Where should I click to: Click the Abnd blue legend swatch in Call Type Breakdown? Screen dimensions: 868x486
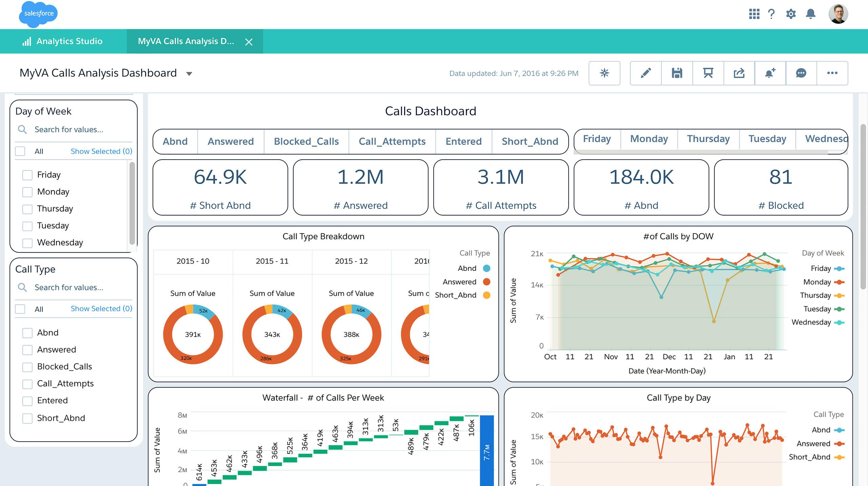click(x=487, y=268)
